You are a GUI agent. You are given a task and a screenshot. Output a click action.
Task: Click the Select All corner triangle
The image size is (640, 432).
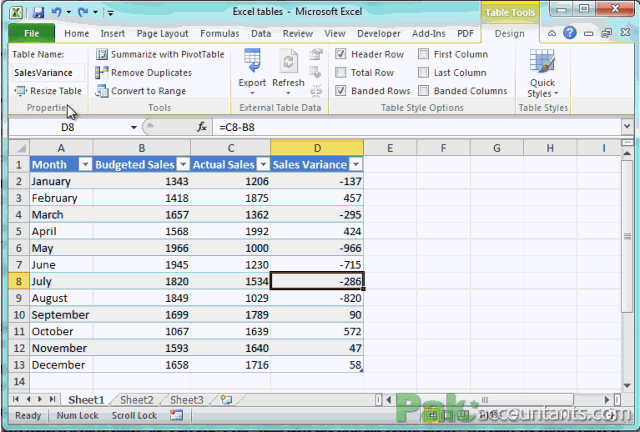coord(19,148)
